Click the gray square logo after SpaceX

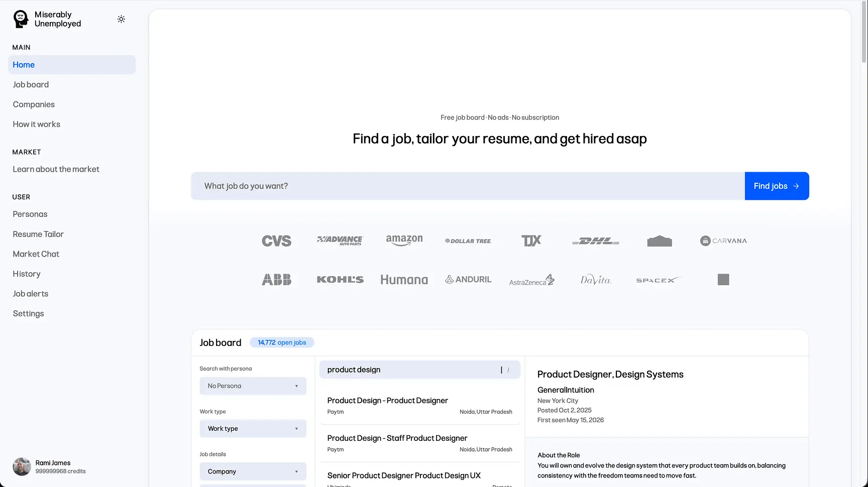pos(723,280)
